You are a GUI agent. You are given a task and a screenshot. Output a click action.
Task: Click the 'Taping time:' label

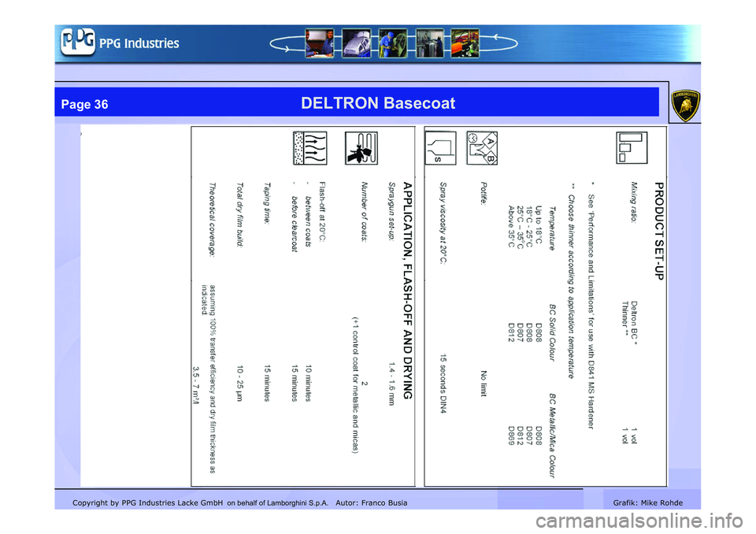(x=267, y=202)
